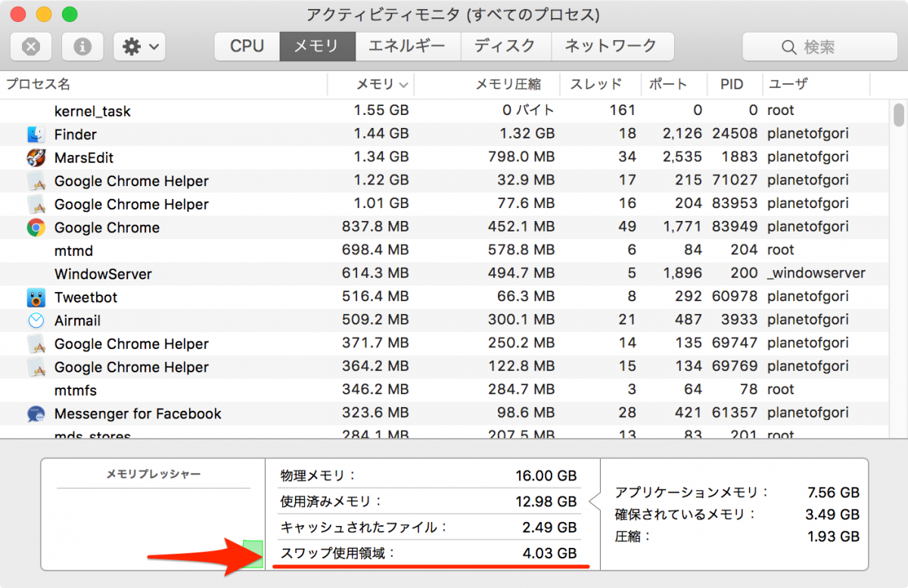Screen dimensions: 908x588
Task: Click the Airmail clock icon
Action: [x=36, y=321]
